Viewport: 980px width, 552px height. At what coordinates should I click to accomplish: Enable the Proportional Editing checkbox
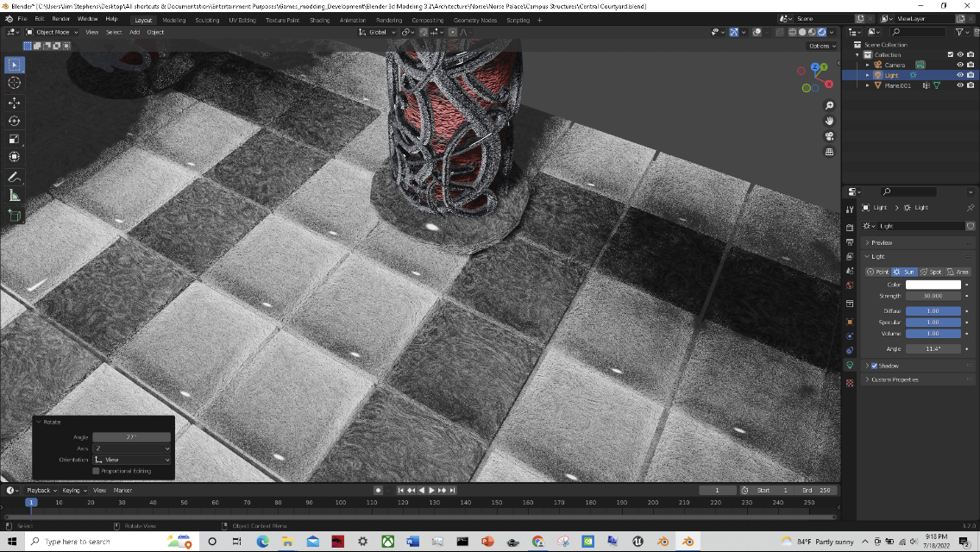click(x=96, y=471)
